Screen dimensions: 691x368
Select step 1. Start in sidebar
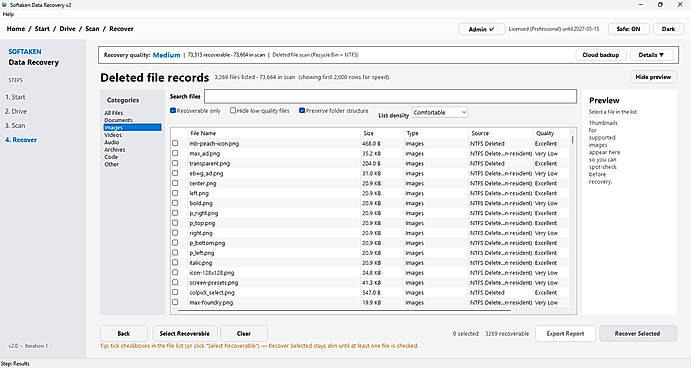15,97
